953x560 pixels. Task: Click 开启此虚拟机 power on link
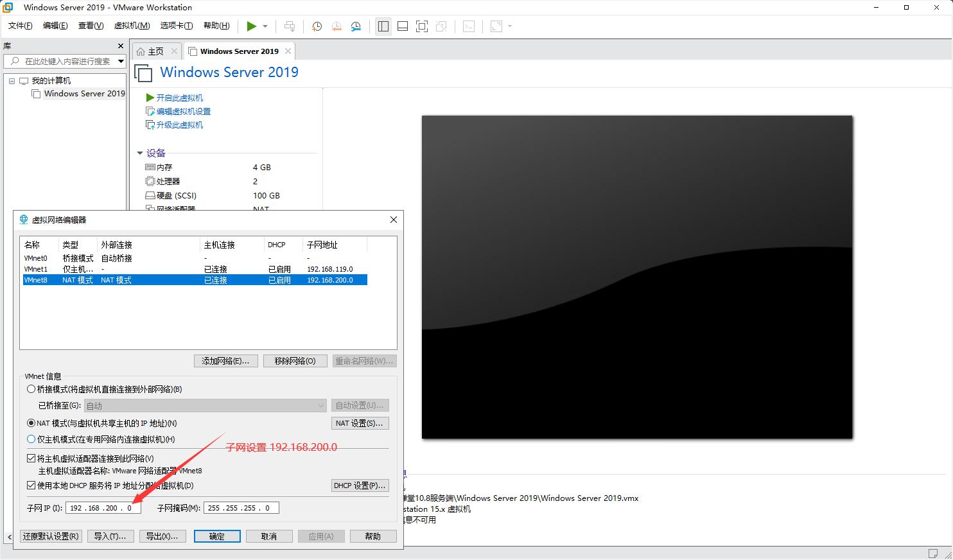(x=179, y=98)
